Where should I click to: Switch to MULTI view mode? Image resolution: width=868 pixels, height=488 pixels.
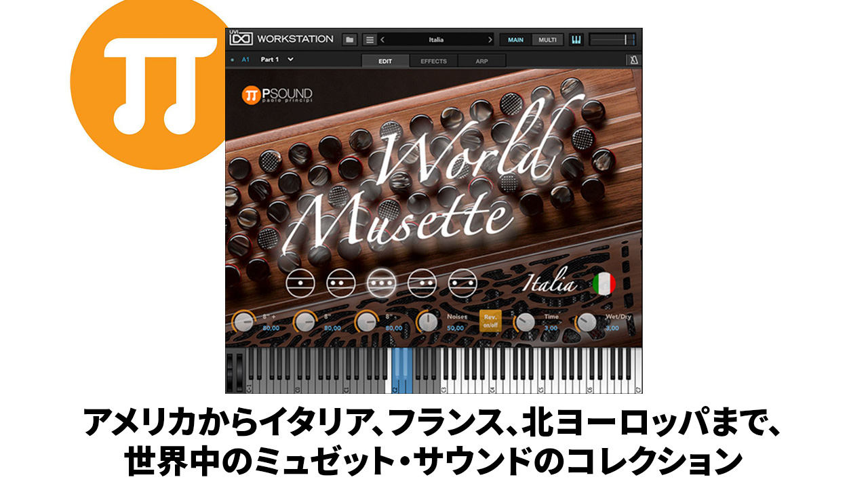pos(547,40)
